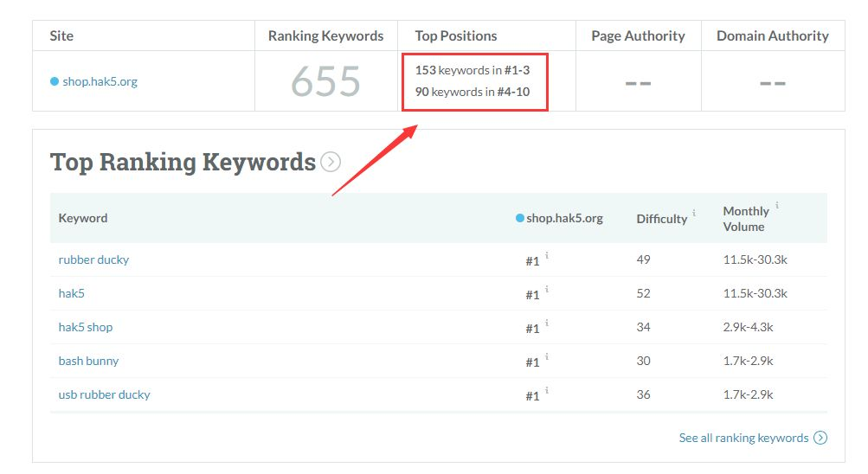Open the hak5 shop keyword link
Viewport: 868px width, 474px height.
pyautogui.click(x=86, y=327)
